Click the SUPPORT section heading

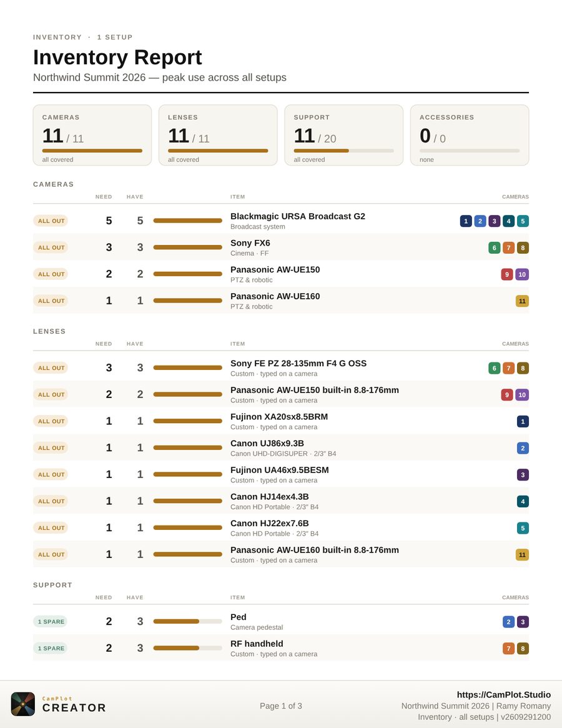coord(52,585)
